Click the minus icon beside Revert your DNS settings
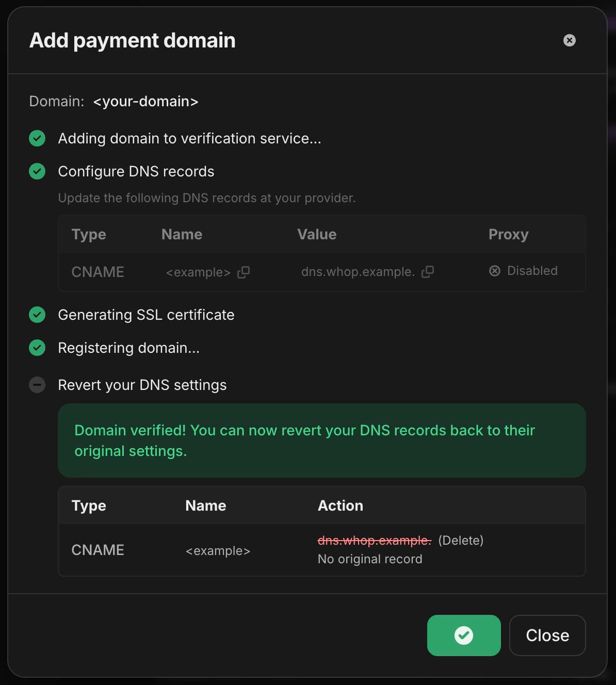 [x=37, y=385]
